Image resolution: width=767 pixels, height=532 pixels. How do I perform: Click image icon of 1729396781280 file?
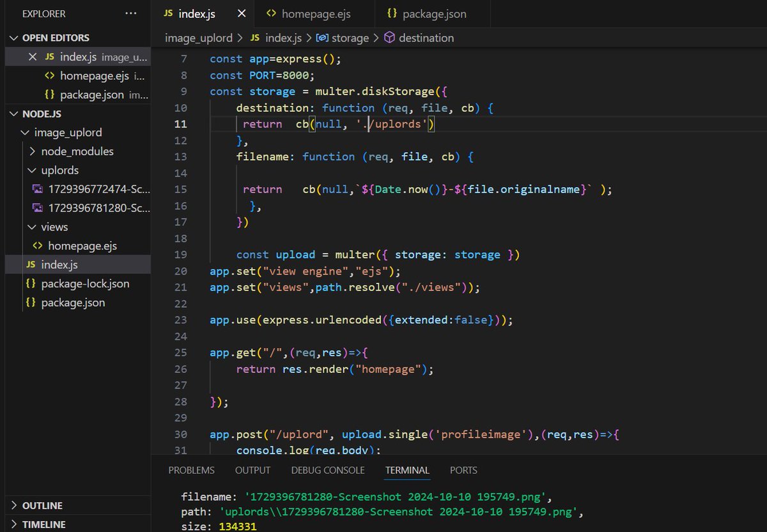point(38,208)
